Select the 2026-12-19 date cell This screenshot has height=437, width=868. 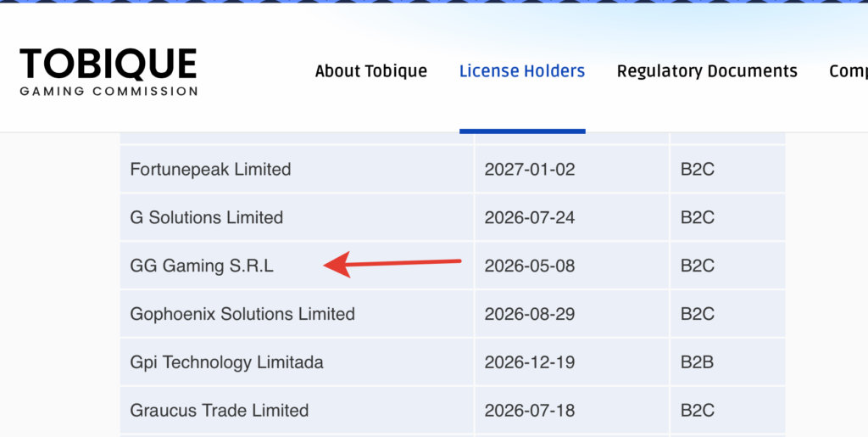[x=529, y=362]
